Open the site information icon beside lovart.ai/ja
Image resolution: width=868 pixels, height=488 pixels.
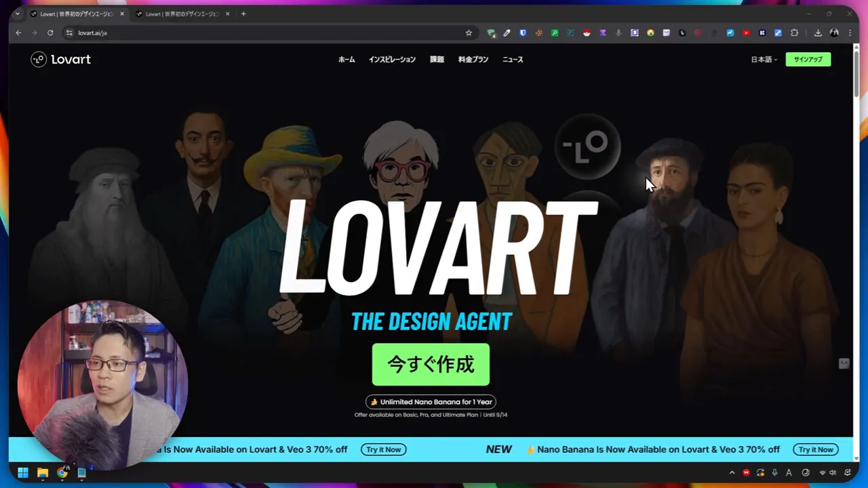pyautogui.click(x=69, y=33)
